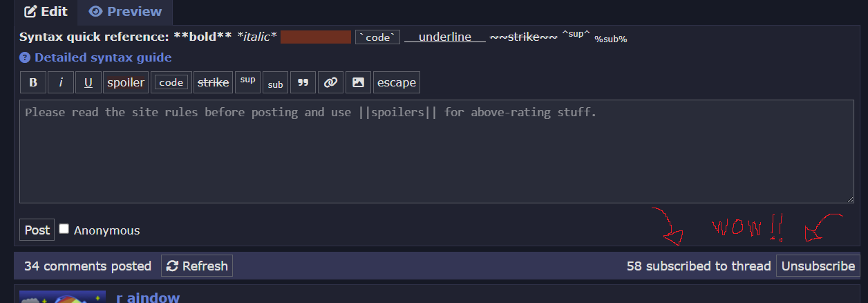
Task: Enable the Anonymous checkbox
Action: point(64,229)
